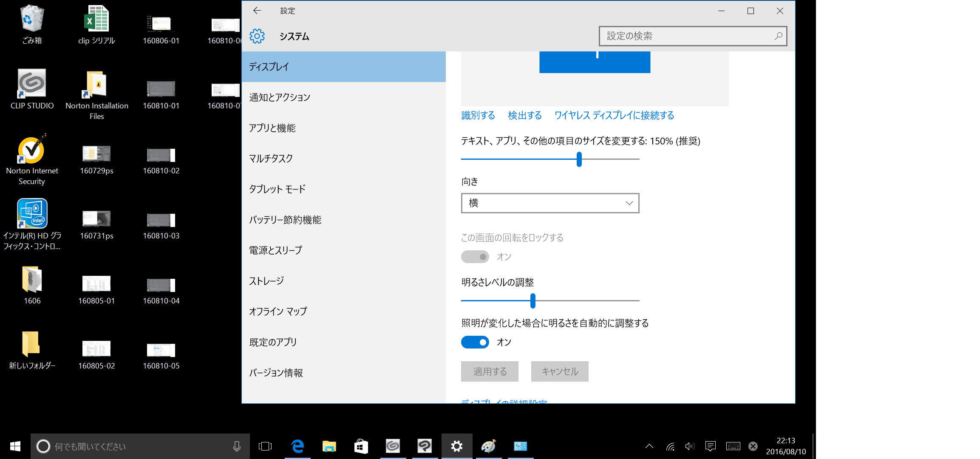Open Task View on the taskbar

tap(265, 446)
